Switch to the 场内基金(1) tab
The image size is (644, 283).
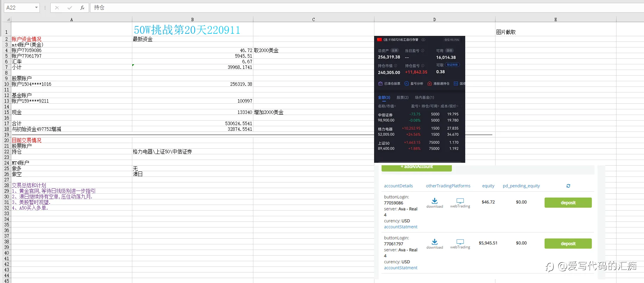(x=424, y=97)
